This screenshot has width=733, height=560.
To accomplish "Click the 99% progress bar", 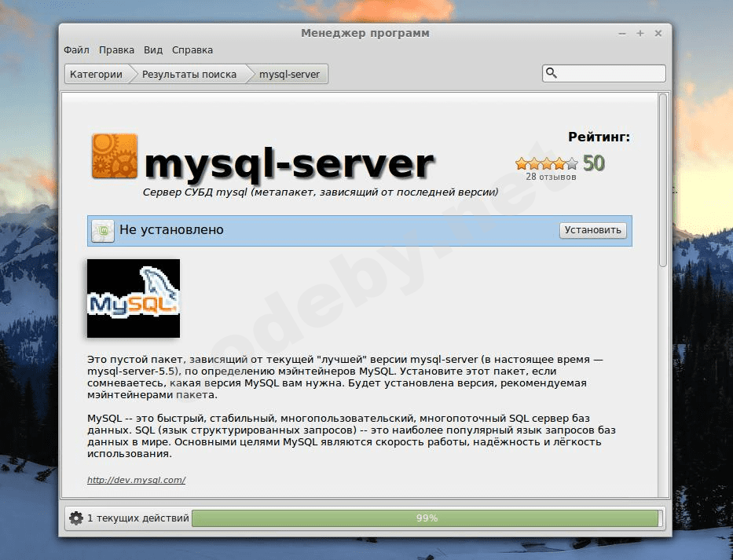I will tap(427, 518).
